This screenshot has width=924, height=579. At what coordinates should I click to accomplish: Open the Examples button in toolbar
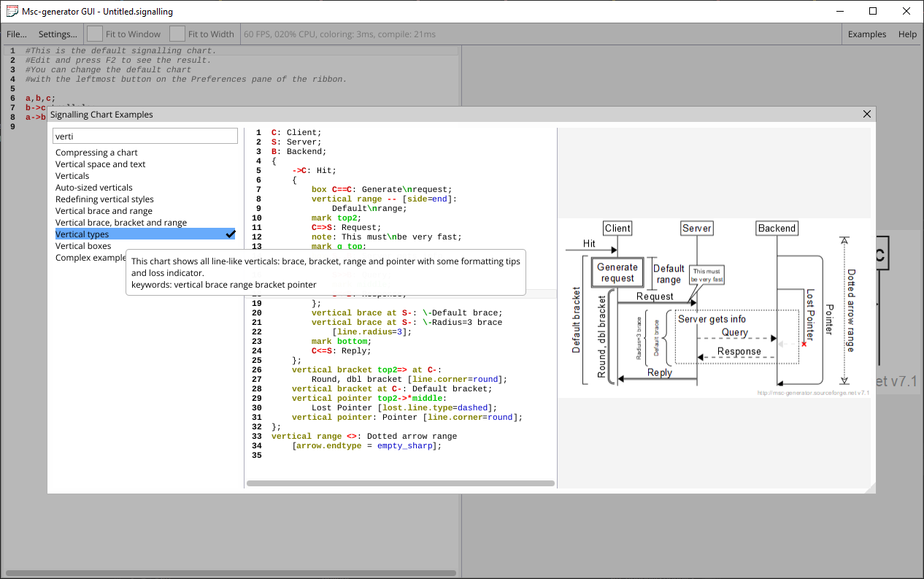pos(866,34)
